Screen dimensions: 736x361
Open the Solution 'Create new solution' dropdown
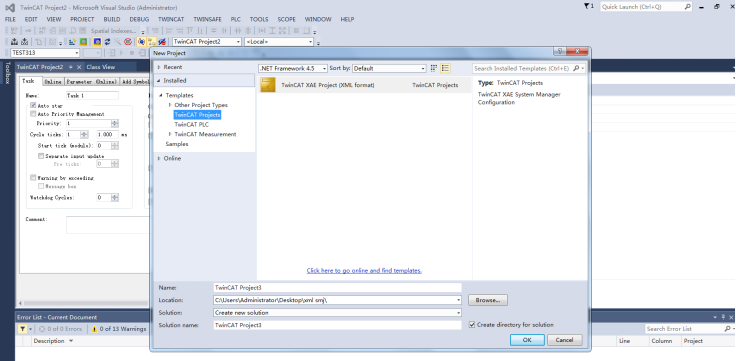458,313
